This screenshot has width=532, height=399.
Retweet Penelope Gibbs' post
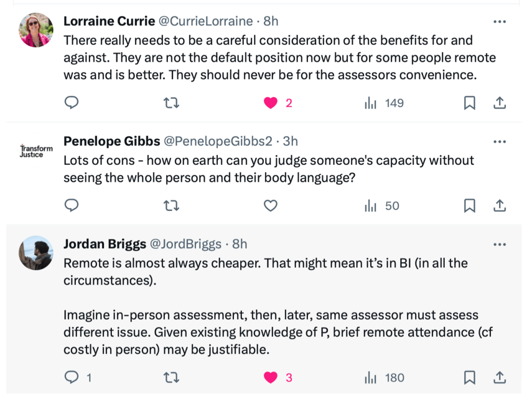(171, 206)
